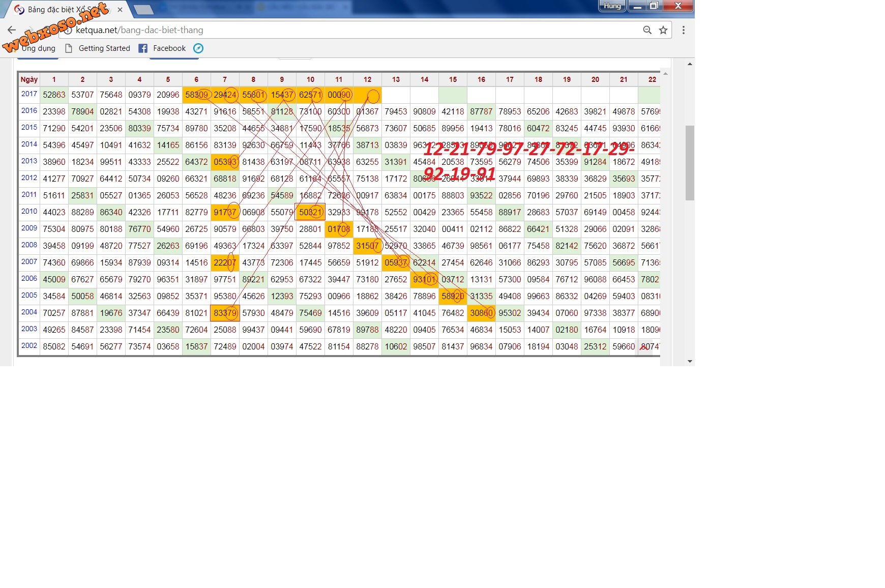This screenshot has width=885, height=588.
Task: Select the 2017 year link
Action: tap(29, 94)
